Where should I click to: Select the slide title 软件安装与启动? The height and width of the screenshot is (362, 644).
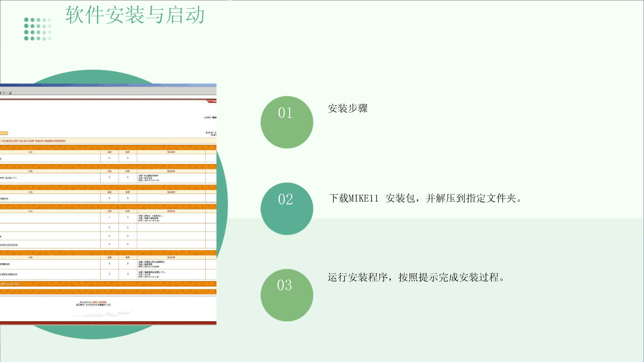click(135, 15)
